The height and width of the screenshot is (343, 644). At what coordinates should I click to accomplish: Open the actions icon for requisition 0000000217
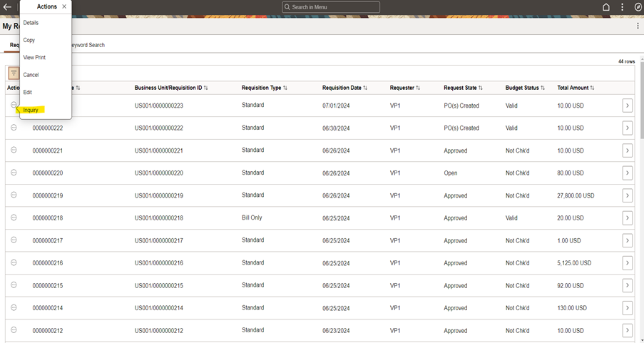click(x=14, y=240)
